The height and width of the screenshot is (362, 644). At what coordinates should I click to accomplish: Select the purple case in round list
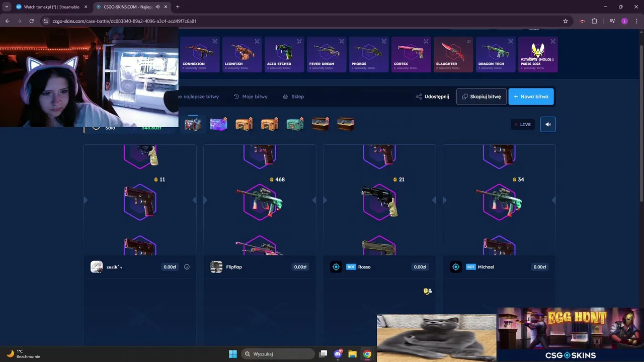(218, 124)
